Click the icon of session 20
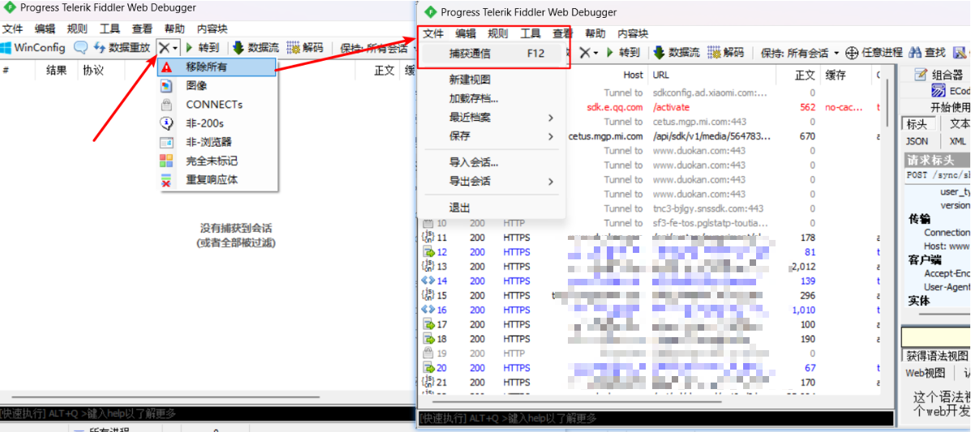The width and height of the screenshot is (980, 432). click(428, 368)
